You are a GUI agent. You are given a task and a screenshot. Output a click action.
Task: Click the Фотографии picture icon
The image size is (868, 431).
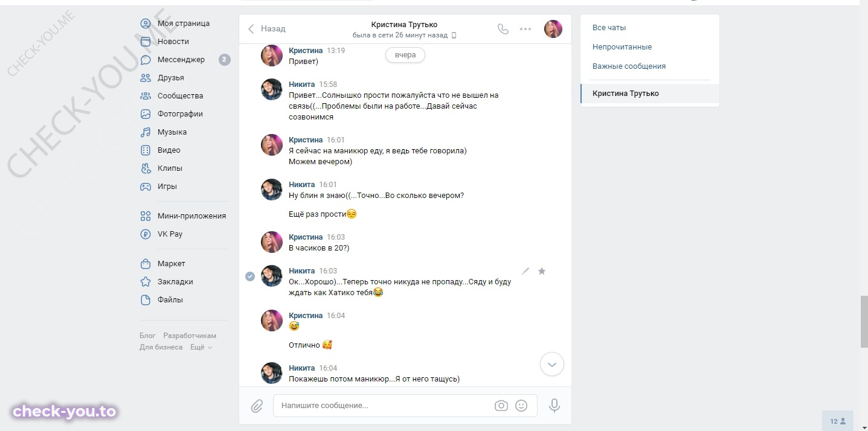tap(146, 114)
